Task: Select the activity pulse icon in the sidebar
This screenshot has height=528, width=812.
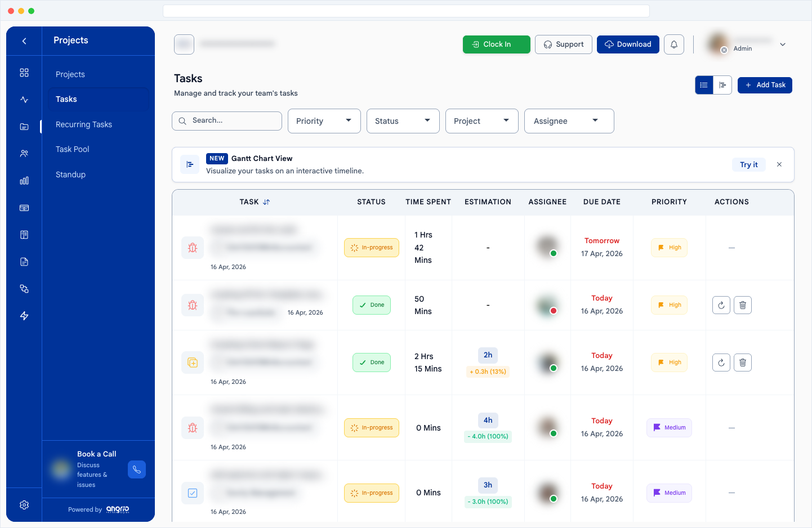Action: [24, 99]
